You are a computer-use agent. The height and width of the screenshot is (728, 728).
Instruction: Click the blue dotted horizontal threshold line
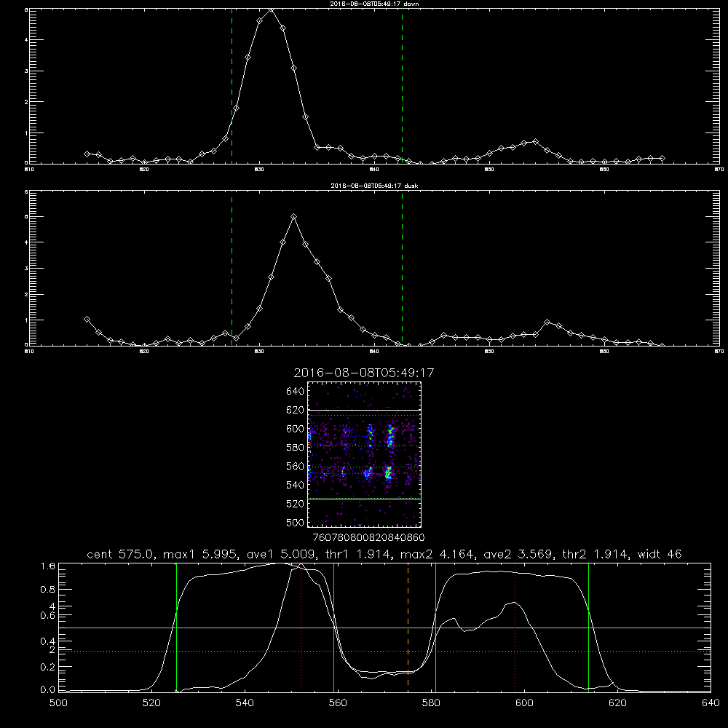[x=385, y=651]
